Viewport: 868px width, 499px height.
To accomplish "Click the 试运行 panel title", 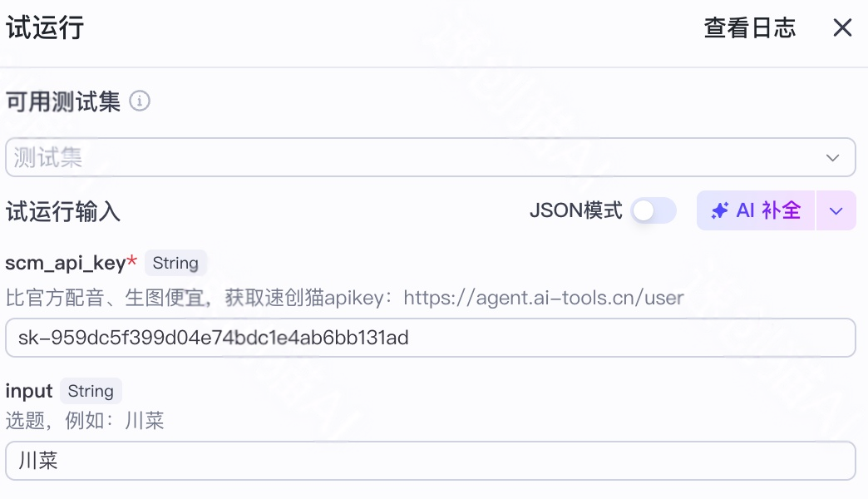I will point(45,28).
